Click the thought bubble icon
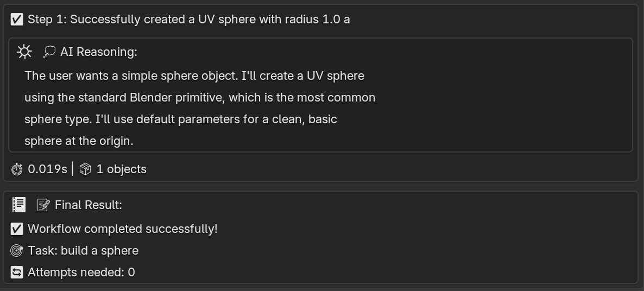Screen dimensions: 644x291 [x=49, y=52]
